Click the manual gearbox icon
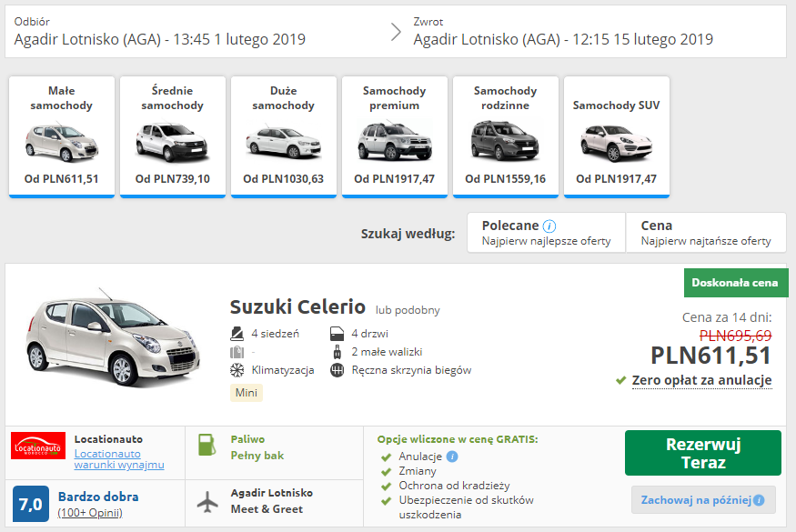 click(337, 370)
